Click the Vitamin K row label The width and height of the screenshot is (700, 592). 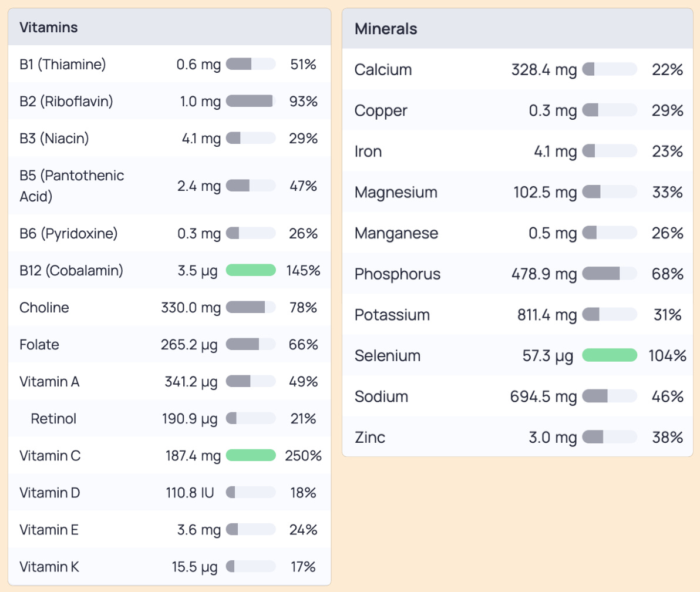point(49,567)
